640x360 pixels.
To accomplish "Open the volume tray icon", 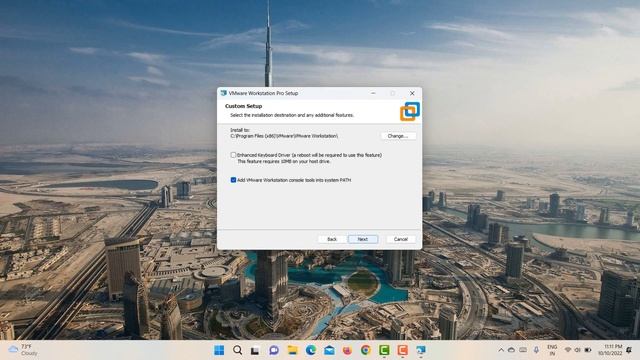I will point(578,350).
